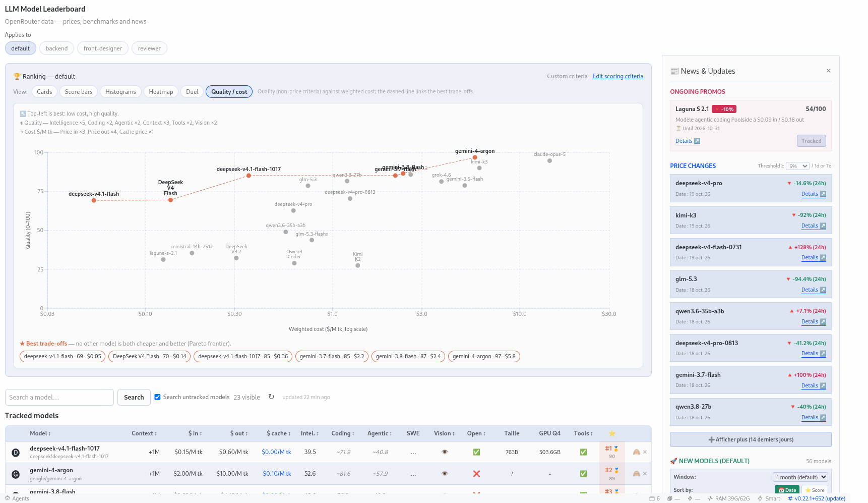The height and width of the screenshot is (503, 868).
Task: Select the backend profile chip
Action: coord(56,48)
